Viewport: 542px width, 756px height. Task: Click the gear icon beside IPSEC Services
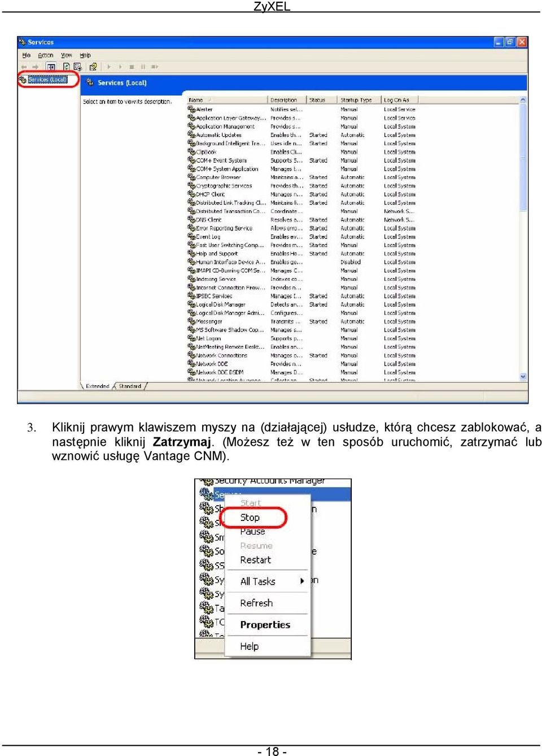tap(191, 296)
